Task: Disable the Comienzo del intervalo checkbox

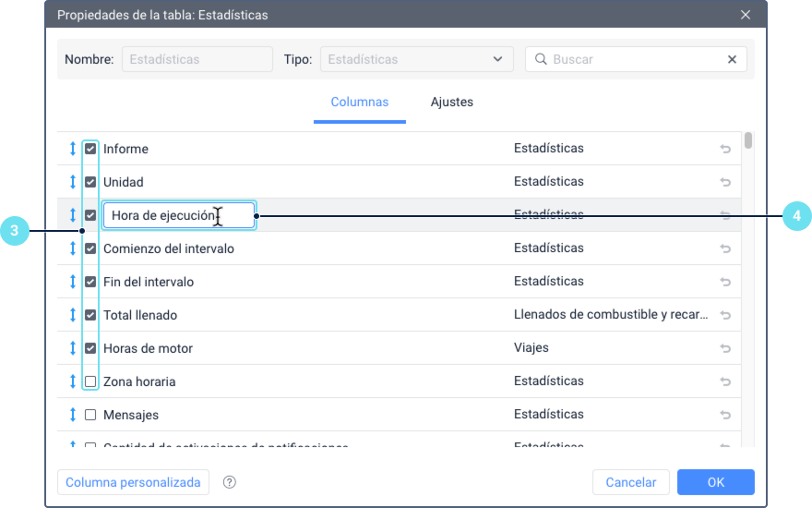Action: (x=90, y=248)
